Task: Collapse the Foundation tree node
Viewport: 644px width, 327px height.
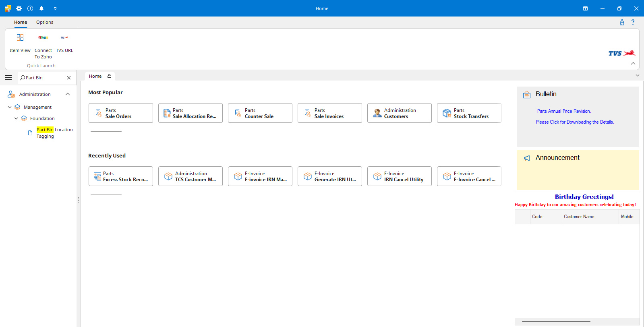Action: tap(16, 118)
